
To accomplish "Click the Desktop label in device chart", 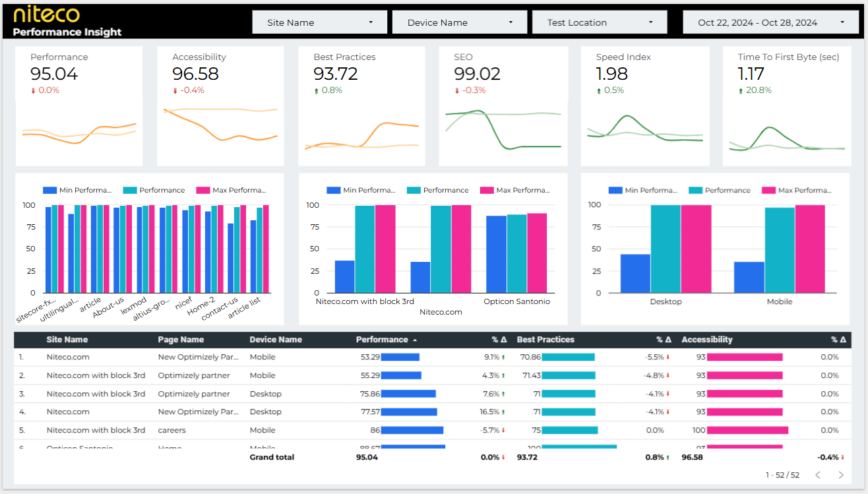I will pyautogui.click(x=666, y=301).
